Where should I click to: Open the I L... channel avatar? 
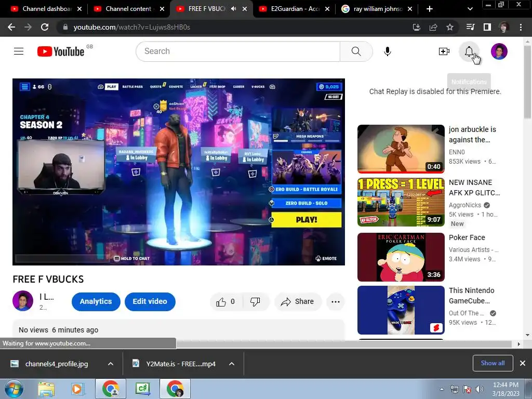tap(23, 301)
